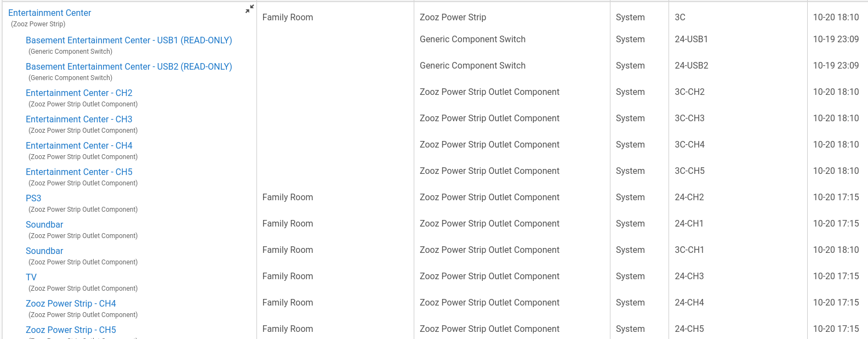868x339 pixels.
Task: Open the Entertainment Center parent device
Action: click(x=50, y=13)
